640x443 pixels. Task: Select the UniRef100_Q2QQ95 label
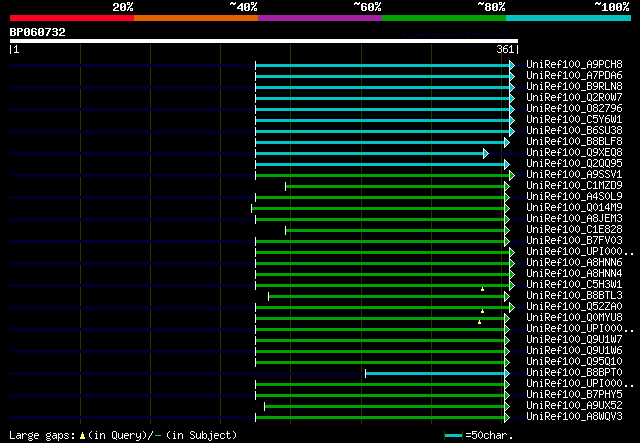point(574,163)
